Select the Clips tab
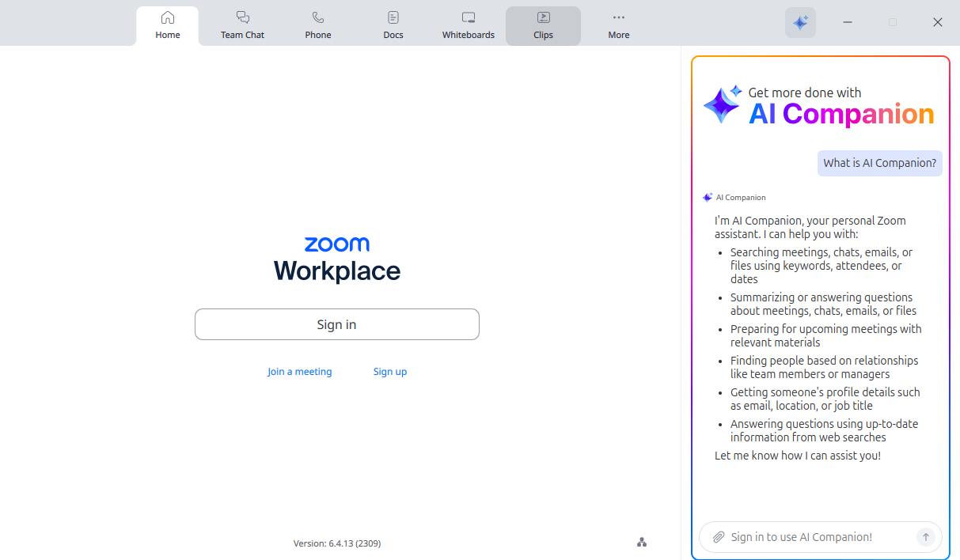960x560 pixels. pyautogui.click(x=543, y=25)
